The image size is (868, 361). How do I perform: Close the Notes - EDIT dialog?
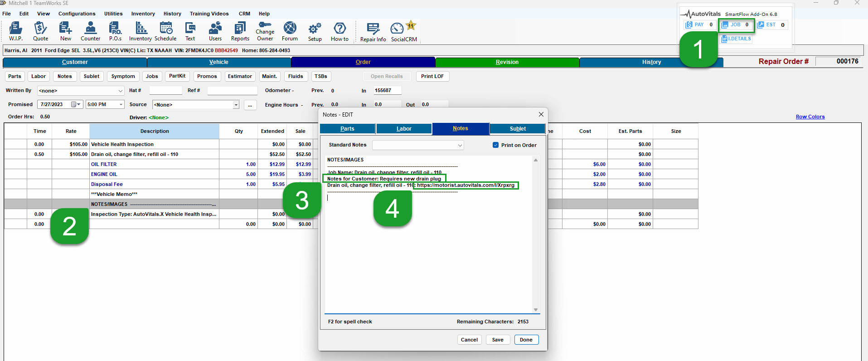pyautogui.click(x=541, y=114)
